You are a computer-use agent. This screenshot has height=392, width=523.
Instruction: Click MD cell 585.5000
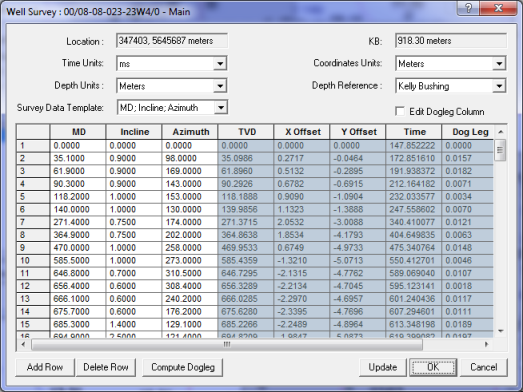click(78, 261)
